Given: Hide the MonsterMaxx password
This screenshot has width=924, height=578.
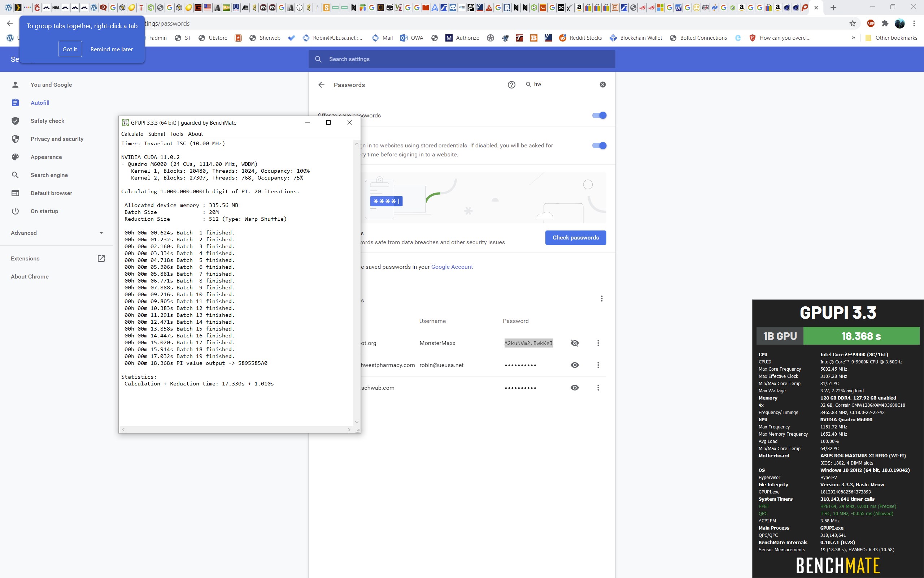Looking at the screenshot, I should tap(575, 343).
